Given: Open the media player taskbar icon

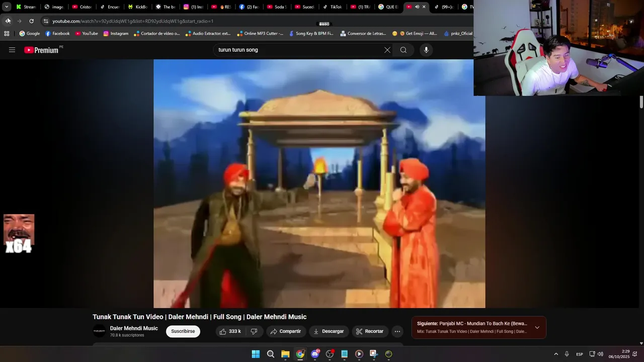Looking at the screenshot, I should point(359,354).
